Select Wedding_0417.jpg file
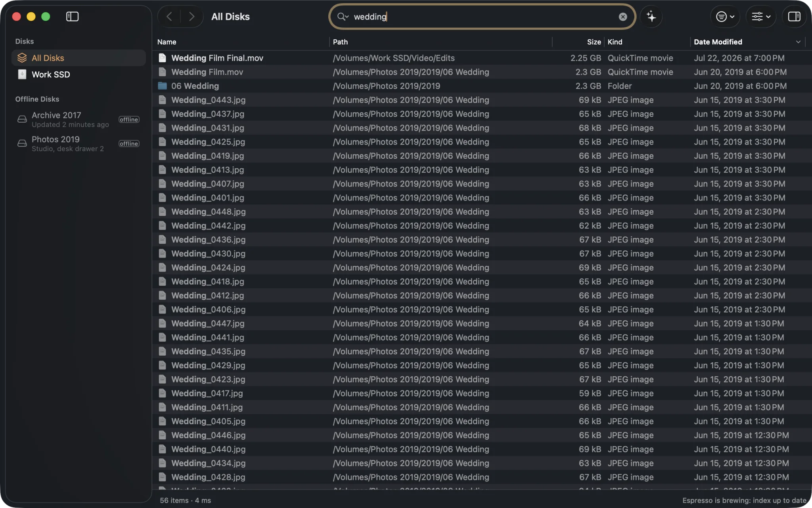Viewport: 812px width, 508px height. (481, 393)
